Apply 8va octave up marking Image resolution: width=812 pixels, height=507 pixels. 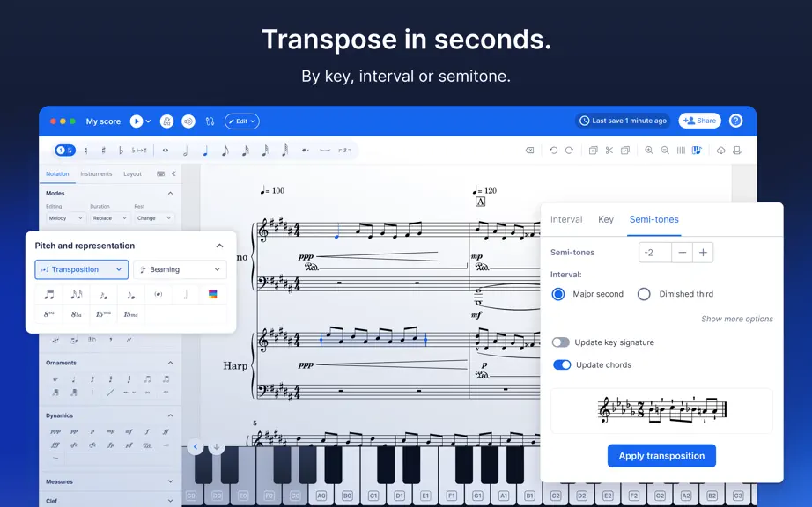coord(48,314)
